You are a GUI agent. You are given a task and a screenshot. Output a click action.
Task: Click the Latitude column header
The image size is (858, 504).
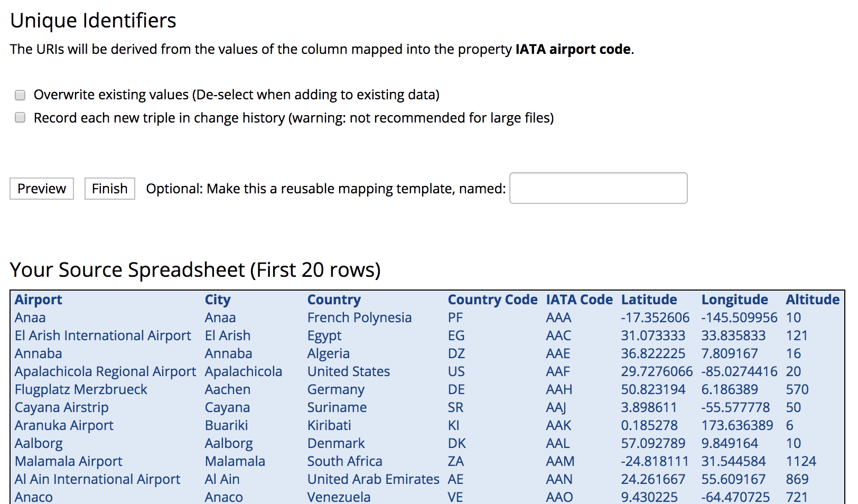pos(649,300)
